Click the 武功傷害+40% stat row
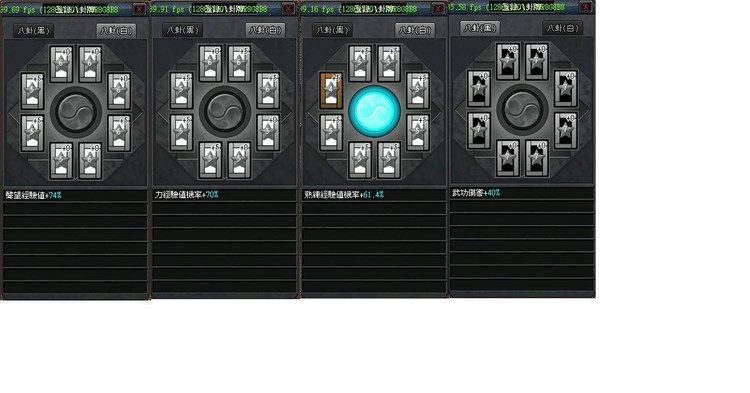The width and height of the screenshot is (750, 393). (522, 193)
